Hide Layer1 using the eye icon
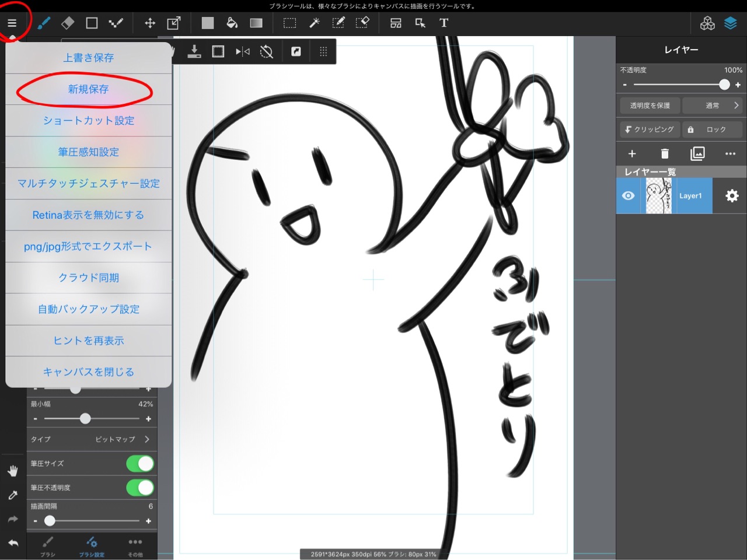 click(629, 196)
